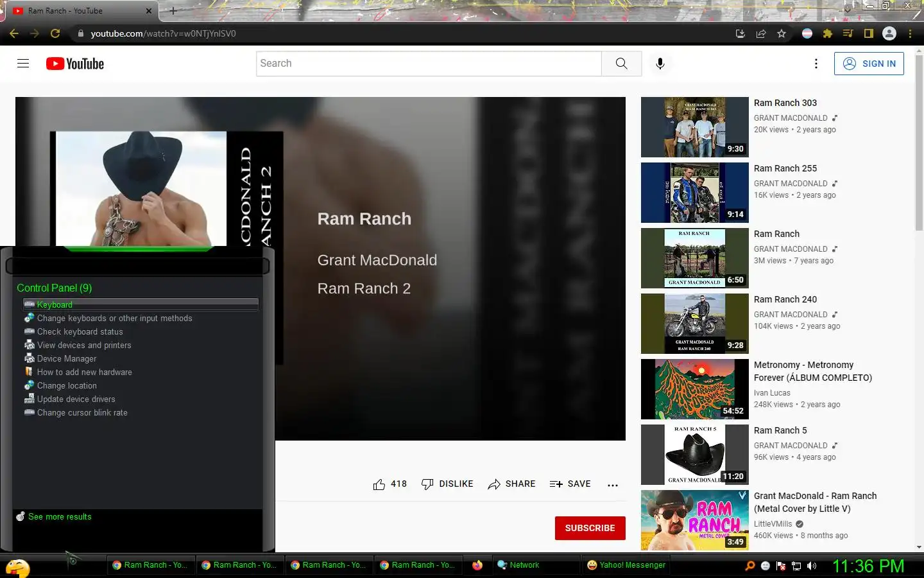Open the Extensions puzzle piece
The width and height of the screenshot is (924, 578).
(x=828, y=33)
